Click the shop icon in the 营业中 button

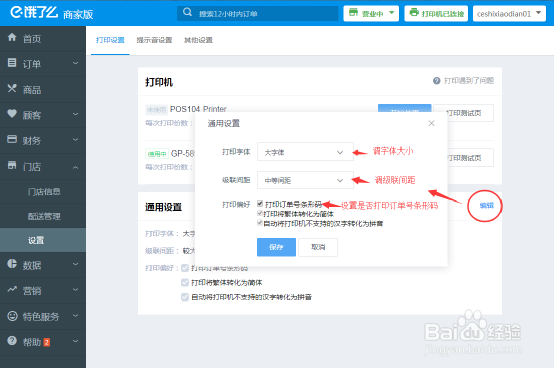353,12
